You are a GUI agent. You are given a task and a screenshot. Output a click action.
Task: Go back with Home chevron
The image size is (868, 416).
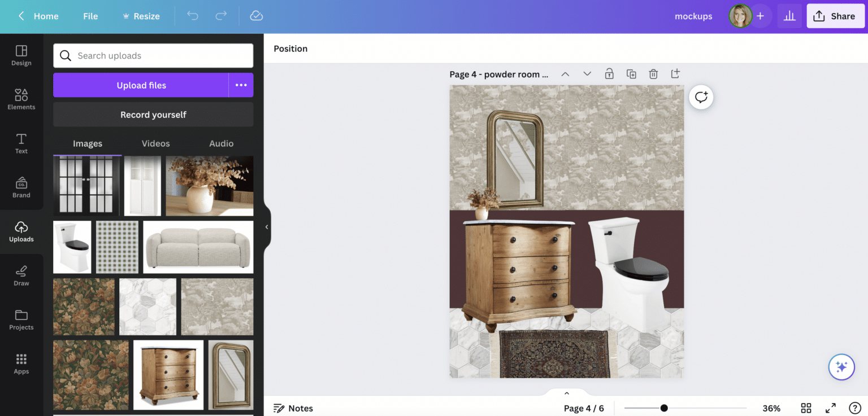point(21,16)
